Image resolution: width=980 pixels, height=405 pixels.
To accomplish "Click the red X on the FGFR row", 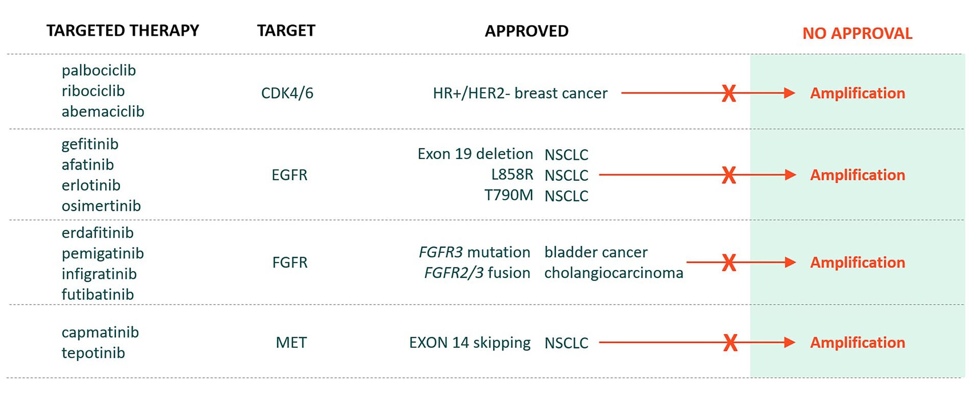I will pos(729,262).
